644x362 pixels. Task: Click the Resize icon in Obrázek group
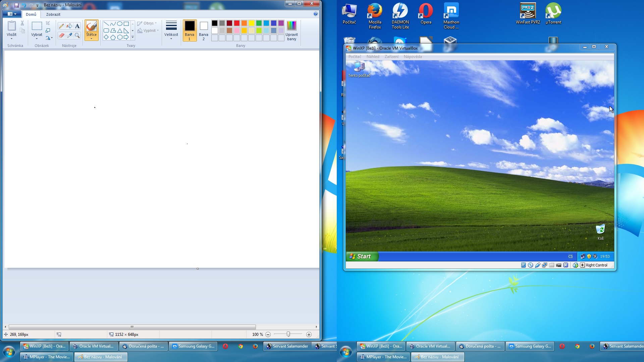pos(48,31)
